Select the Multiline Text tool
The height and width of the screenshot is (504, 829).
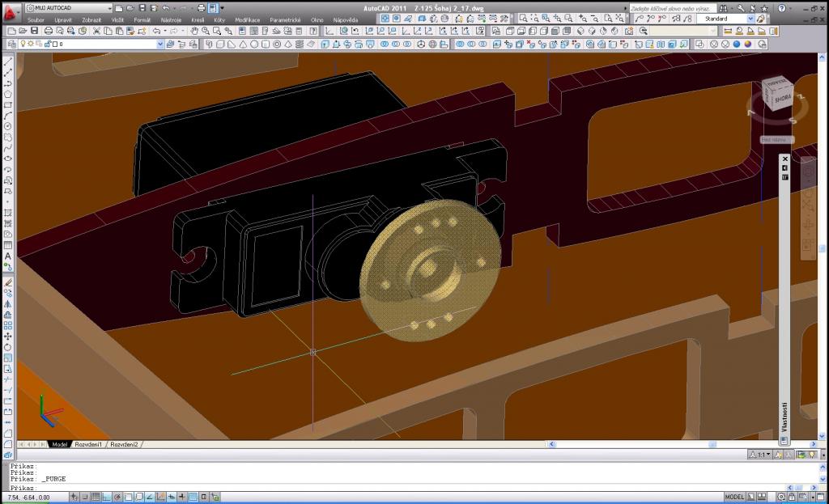(x=8, y=256)
